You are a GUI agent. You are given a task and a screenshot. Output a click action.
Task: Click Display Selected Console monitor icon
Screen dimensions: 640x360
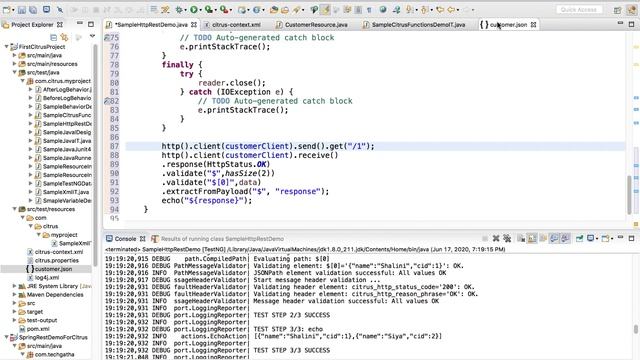(x=590, y=238)
